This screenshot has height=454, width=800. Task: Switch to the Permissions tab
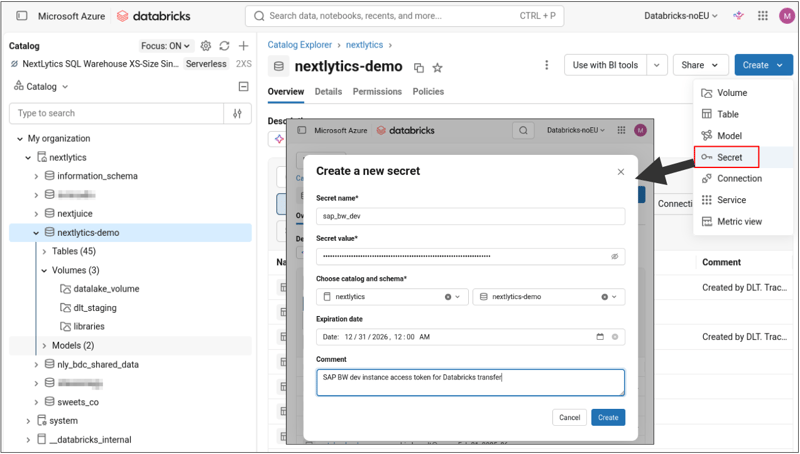tap(377, 92)
